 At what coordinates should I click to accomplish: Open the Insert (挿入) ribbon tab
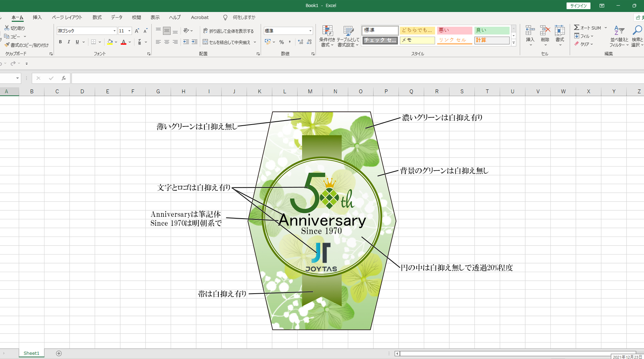[x=37, y=17]
